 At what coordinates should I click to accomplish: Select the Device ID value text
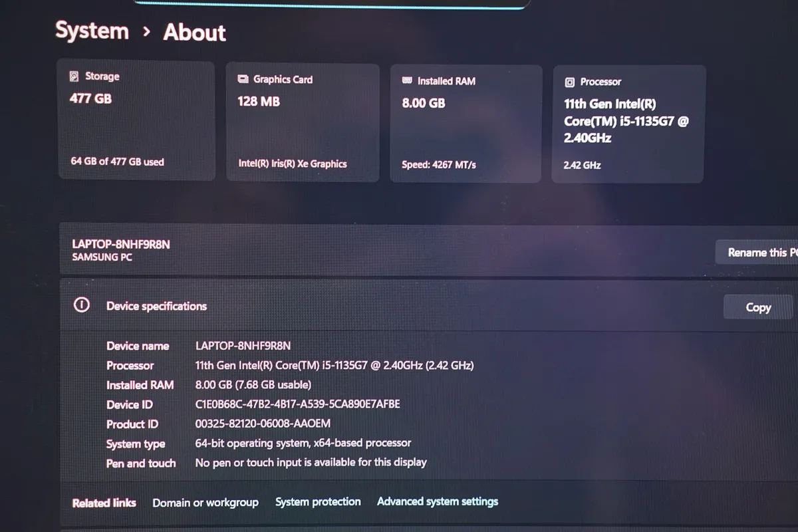pyautogui.click(x=297, y=404)
